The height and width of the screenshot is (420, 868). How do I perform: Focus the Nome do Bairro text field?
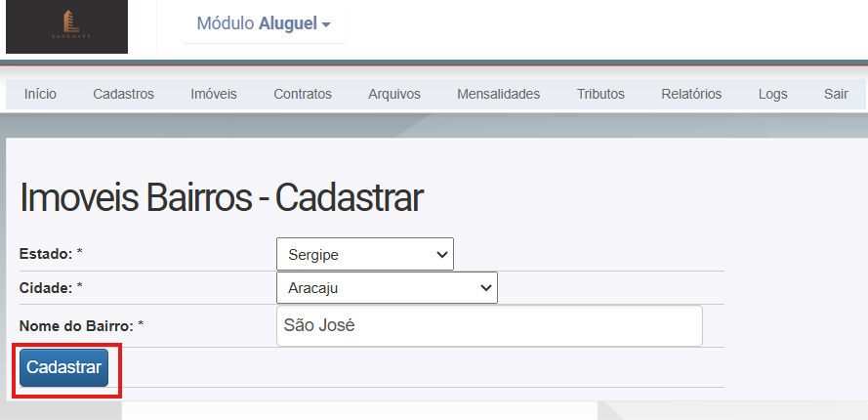click(489, 325)
